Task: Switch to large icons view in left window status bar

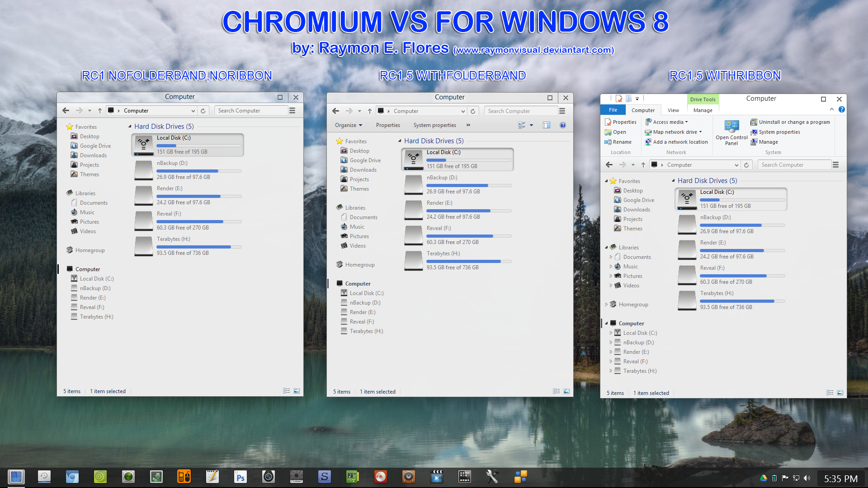Action: [x=297, y=391]
